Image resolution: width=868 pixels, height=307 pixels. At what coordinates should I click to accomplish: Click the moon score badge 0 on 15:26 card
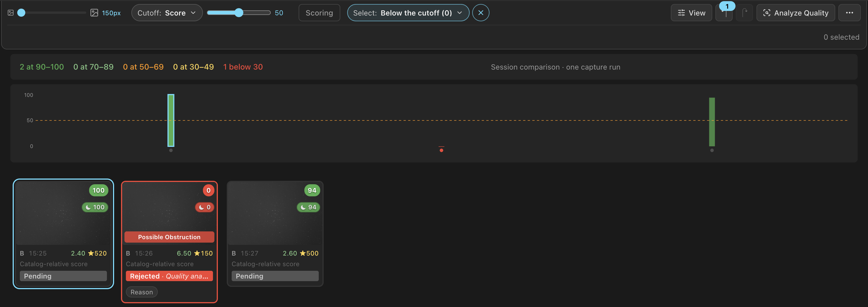[205, 207]
